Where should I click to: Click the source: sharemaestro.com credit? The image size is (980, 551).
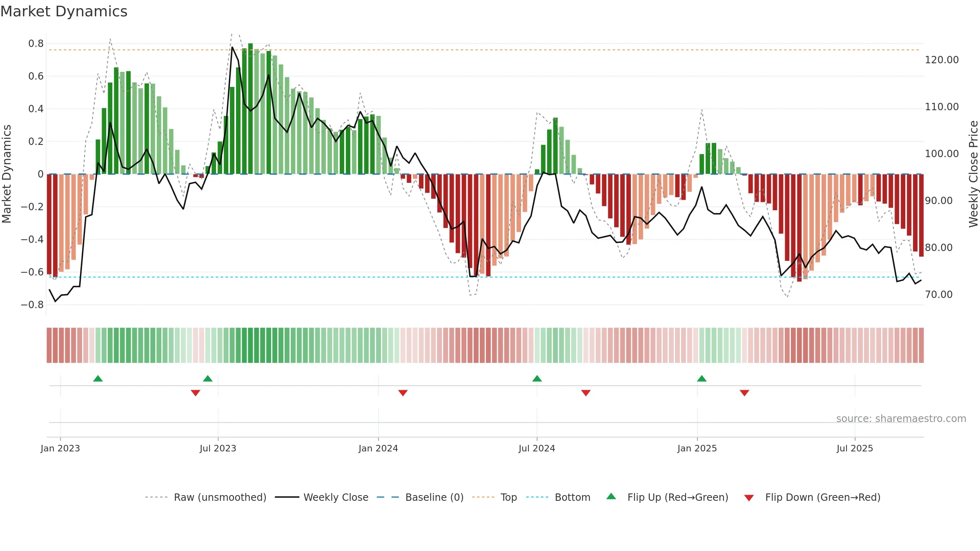tap(901, 418)
